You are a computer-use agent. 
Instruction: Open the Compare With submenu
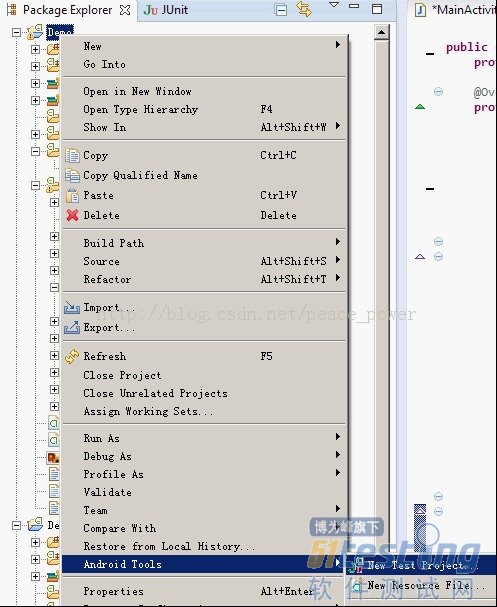[x=205, y=528]
